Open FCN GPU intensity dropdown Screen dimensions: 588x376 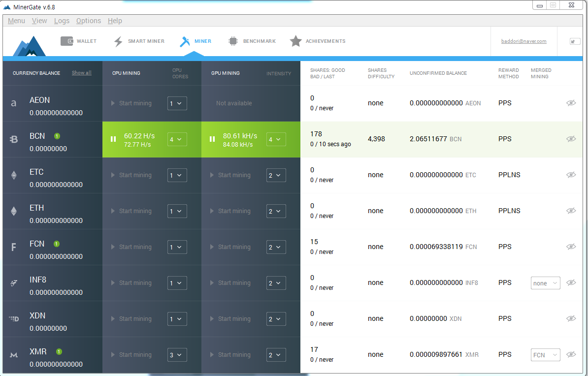click(x=276, y=248)
